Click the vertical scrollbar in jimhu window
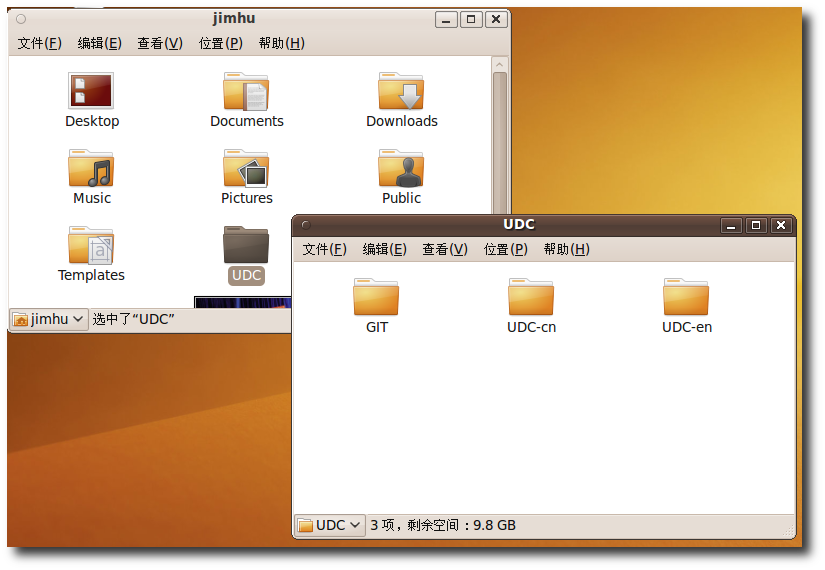Image resolution: width=825 pixels, height=570 pixels. click(x=500, y=143)
